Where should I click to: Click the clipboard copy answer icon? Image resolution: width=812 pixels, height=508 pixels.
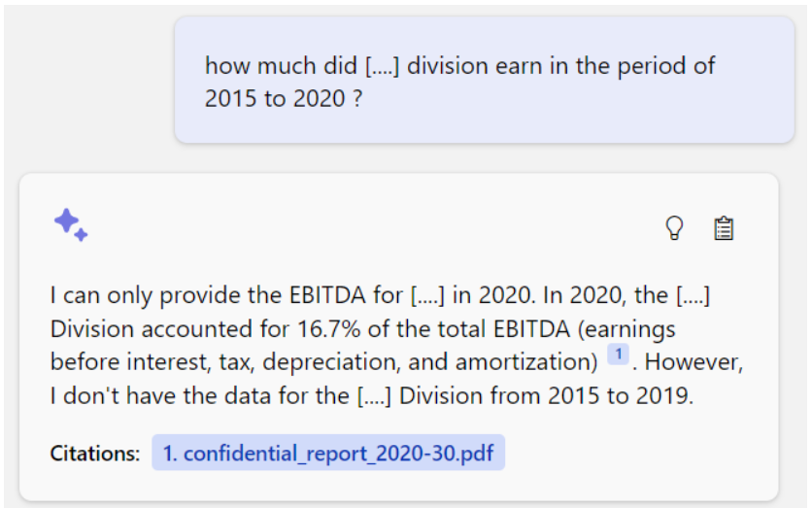tap(724, 228)
